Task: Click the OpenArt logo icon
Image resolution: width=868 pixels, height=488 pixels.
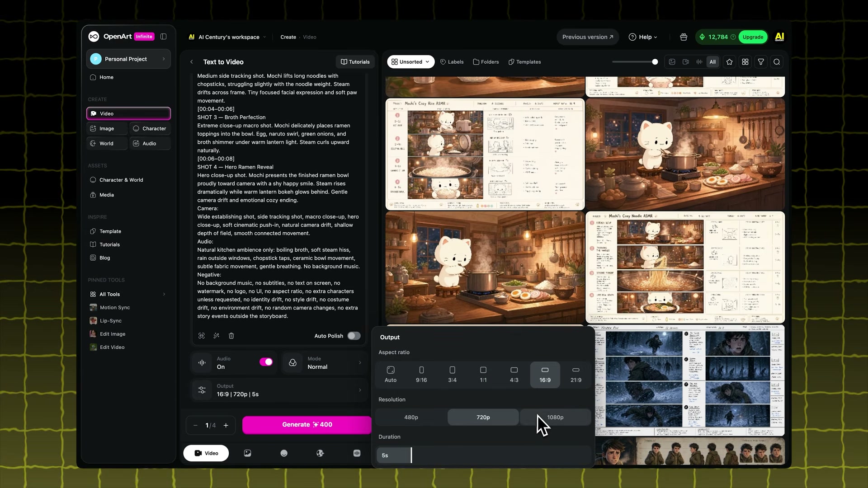Action: 94,37
